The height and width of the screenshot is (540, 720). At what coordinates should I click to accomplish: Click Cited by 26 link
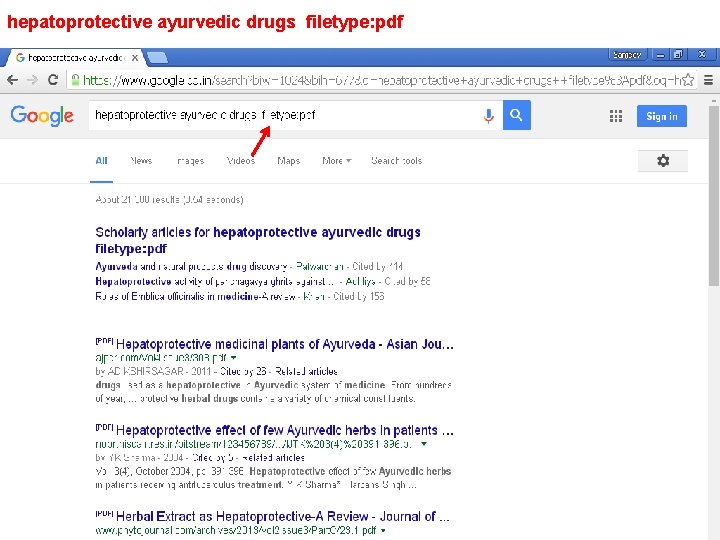243,371
